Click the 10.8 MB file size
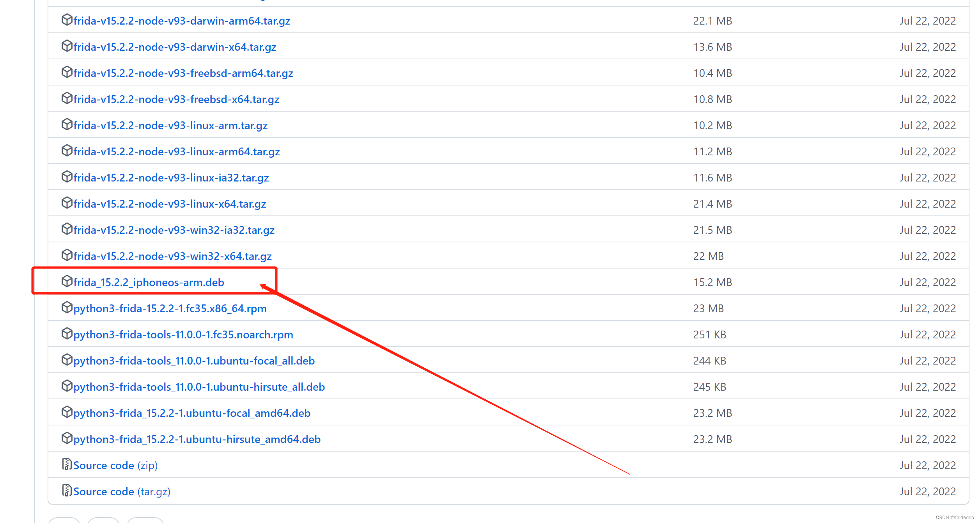This screenshot has height=523, width=980. 712,99
